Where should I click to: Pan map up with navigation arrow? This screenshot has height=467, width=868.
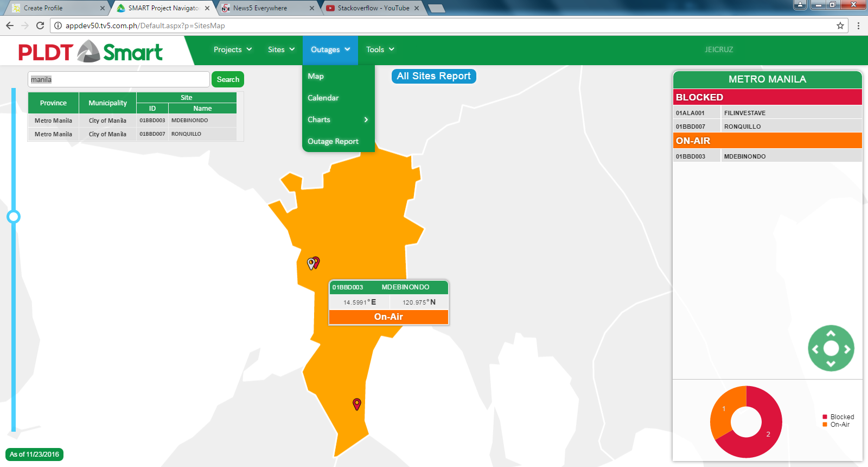coord(831,333)
